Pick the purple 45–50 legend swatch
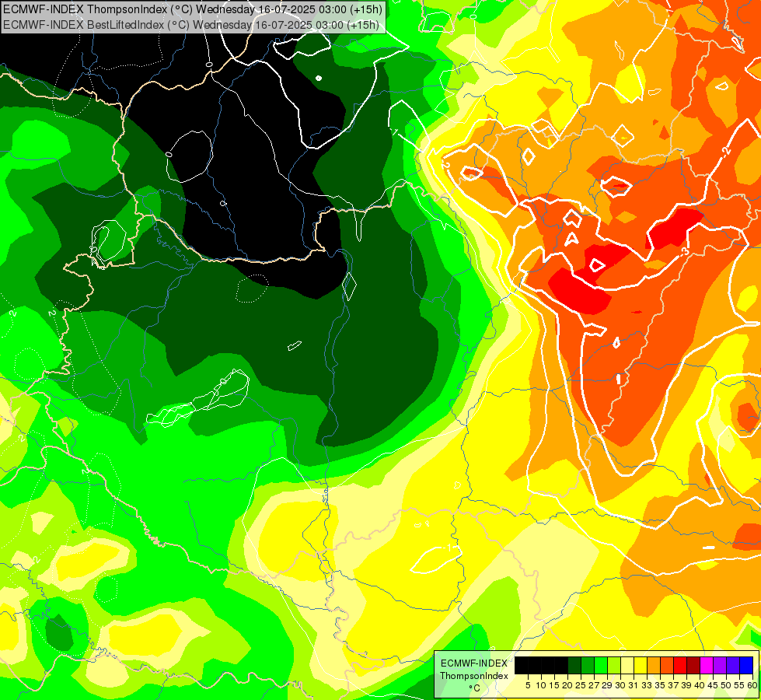The width and height of the screenshot is (761, 700). click(720, 665)
